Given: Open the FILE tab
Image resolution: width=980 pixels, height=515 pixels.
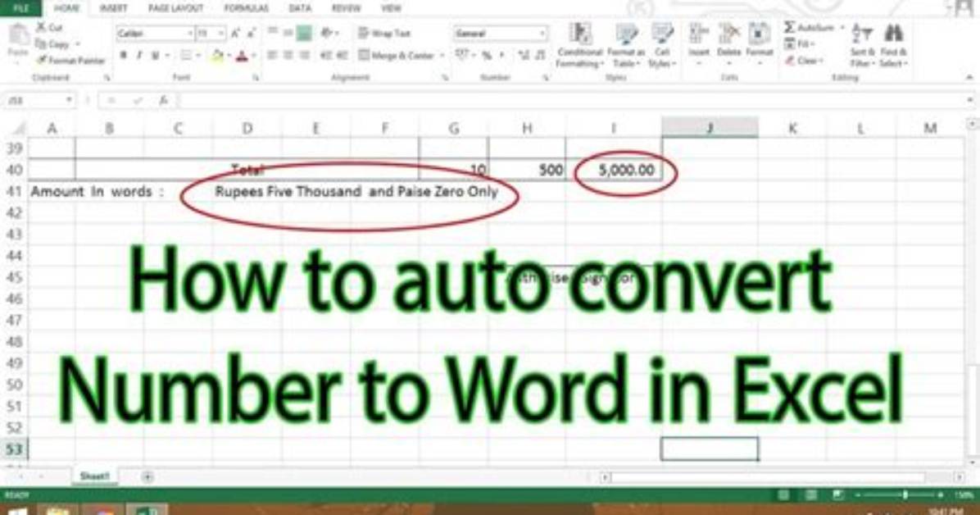Looking at the screenshot, I should tap(21, 8).
